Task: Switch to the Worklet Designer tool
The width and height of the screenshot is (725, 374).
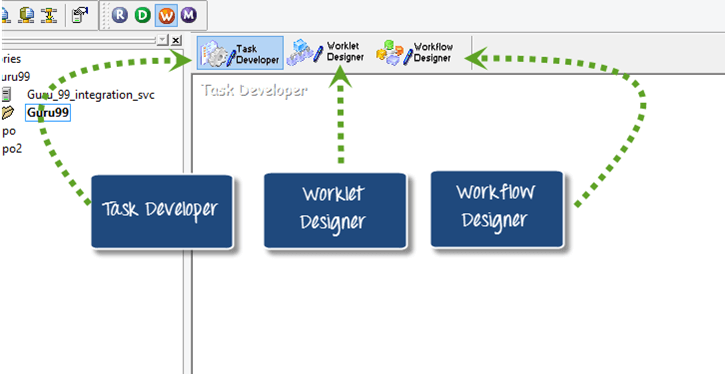Action: [x=325, y=53]
